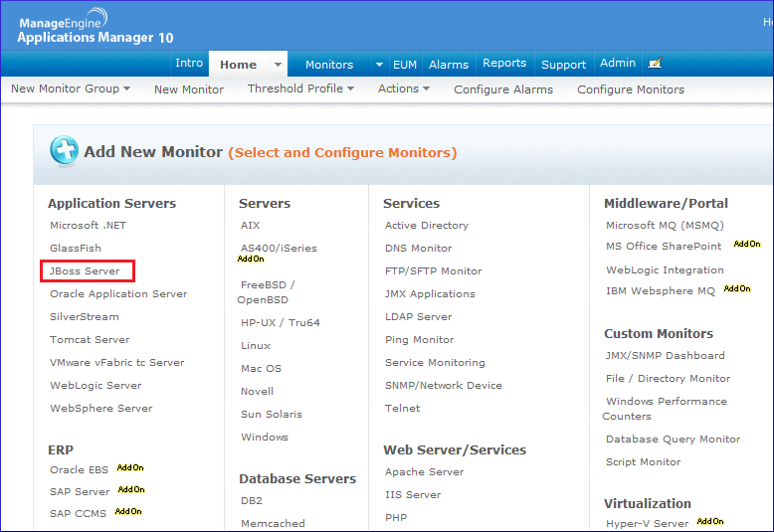The width and height of the screenshot is (774, 532).
Task: Choose WebLogic Server monitor
Action: (x=96, y=386)
